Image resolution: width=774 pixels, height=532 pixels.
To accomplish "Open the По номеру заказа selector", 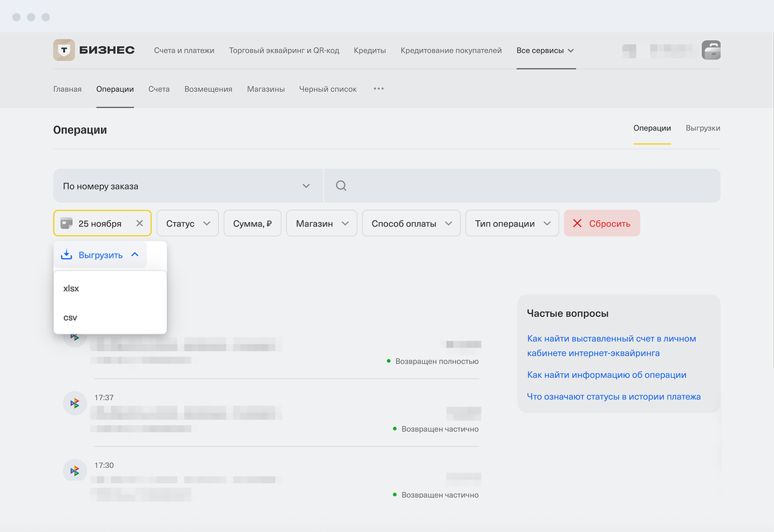I will coord(187,186).
